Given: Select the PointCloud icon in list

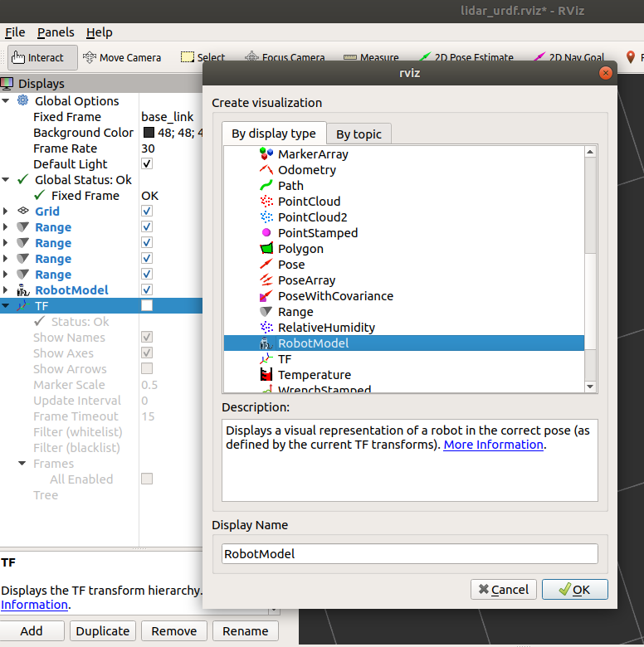Looking at the screenshot, I should coord(266,202).
